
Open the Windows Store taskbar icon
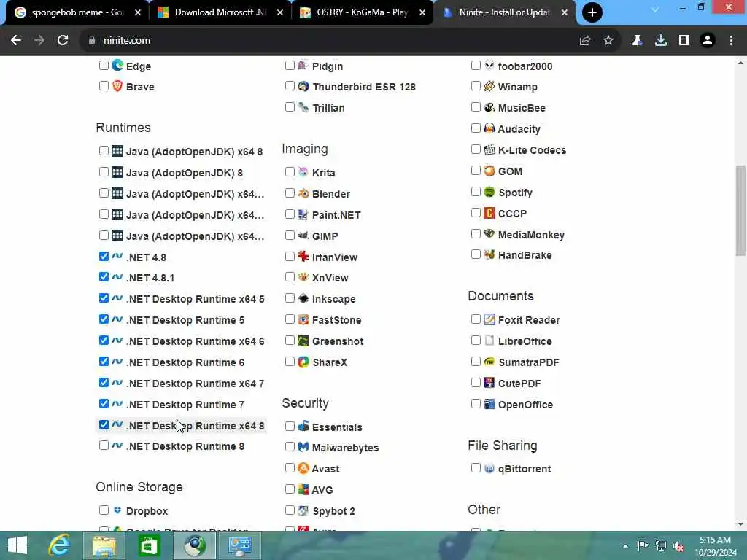coord(149,545)
